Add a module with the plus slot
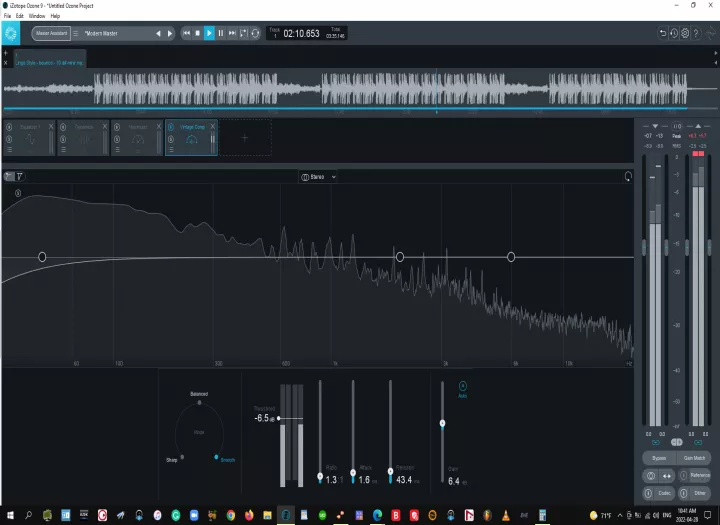The height and width of the screenshot is (525, 720). pos(245,138)
